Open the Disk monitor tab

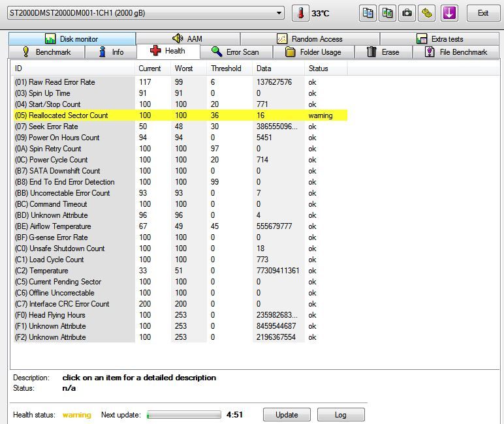pos(72,39)
